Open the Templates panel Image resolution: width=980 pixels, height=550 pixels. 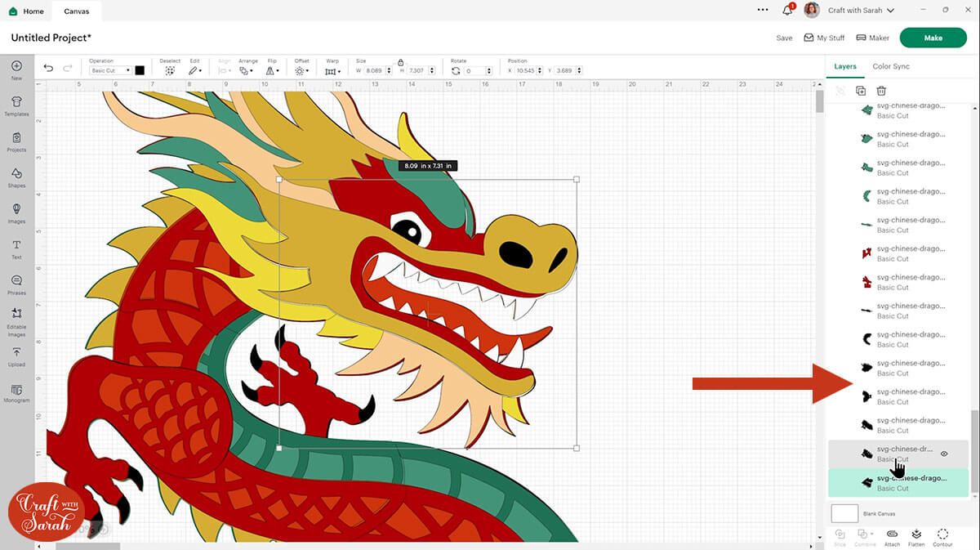[16, 105]
